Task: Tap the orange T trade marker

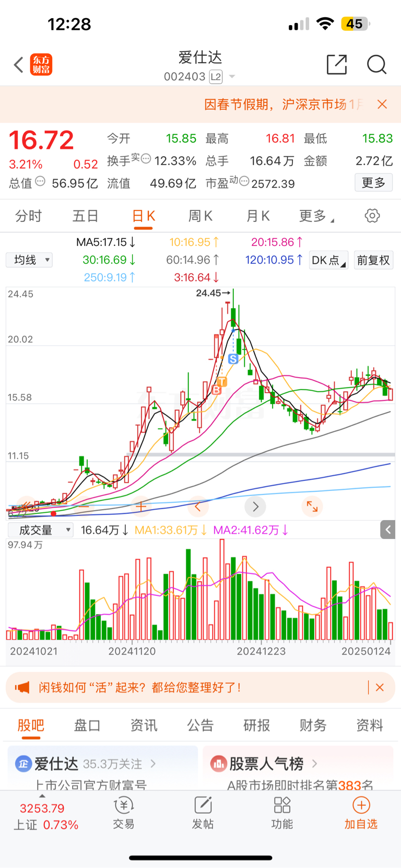Action: point(222,382)
